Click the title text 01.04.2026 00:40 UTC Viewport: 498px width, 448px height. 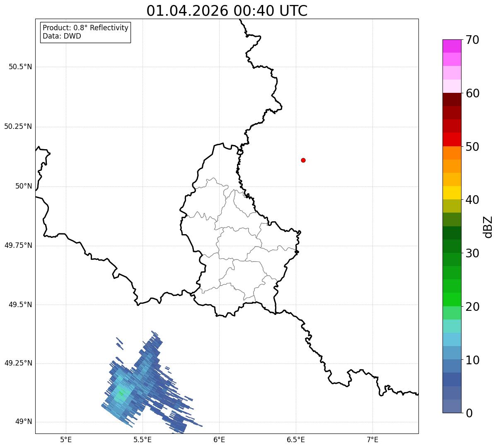pos(227,11)
